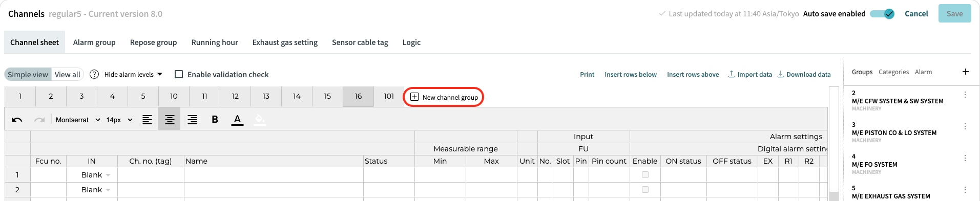Click the Name cell in row 1
Image resolution: width=980 pixels, height=201 pixels.
click(x=274, y=175)
